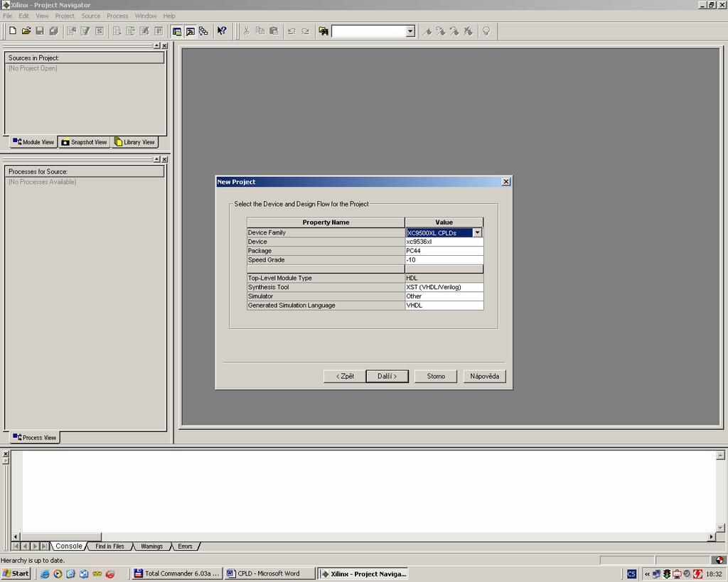Close the New Project dialog
Screen dimensions: 728x582
tap(506, 181)
